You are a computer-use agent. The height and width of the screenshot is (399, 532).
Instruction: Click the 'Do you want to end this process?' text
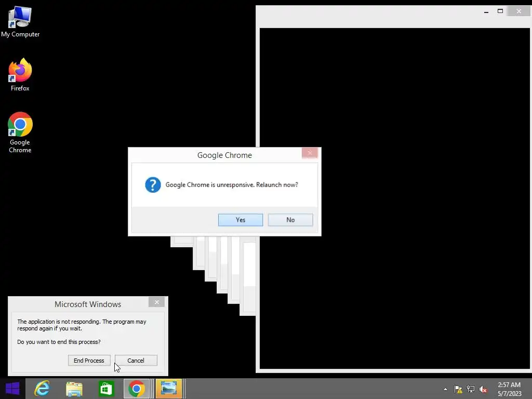click(x=59, y=342)
